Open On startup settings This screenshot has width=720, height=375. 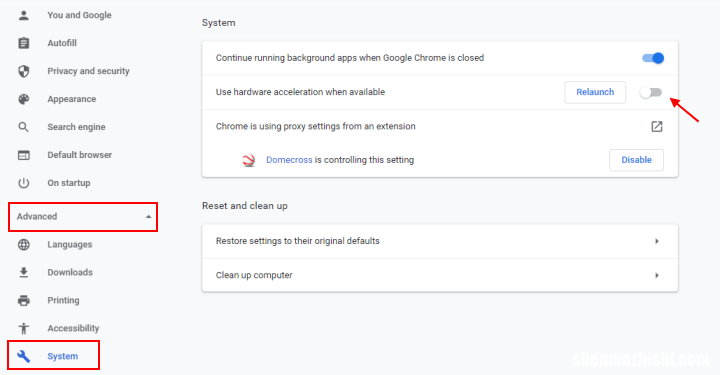69,183
